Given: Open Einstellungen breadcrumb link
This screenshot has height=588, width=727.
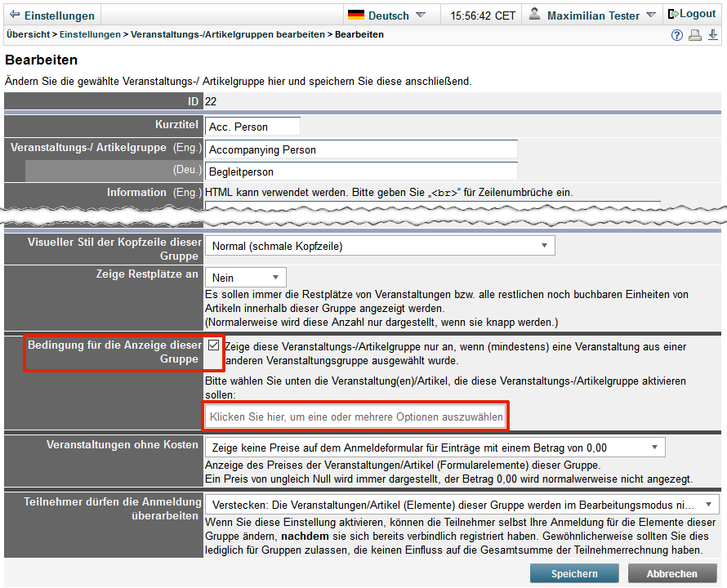Looking at the screenshot, I should point(90,35).
